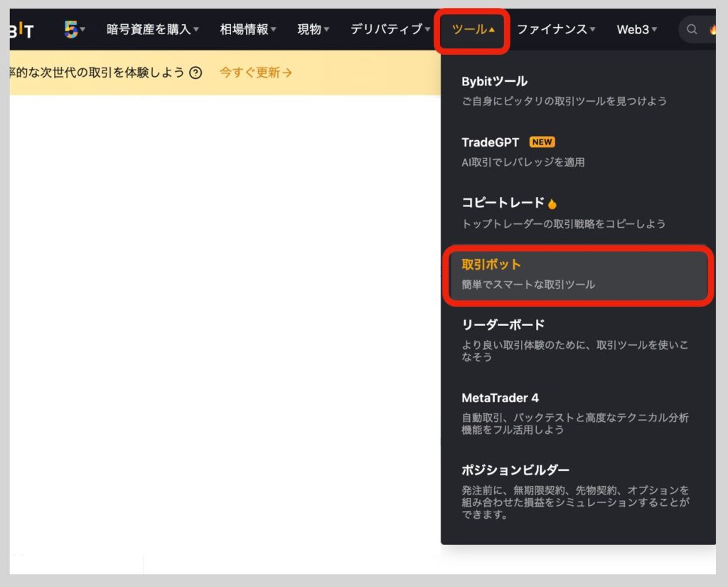Open the Web3 dropdown

[636, 29]
